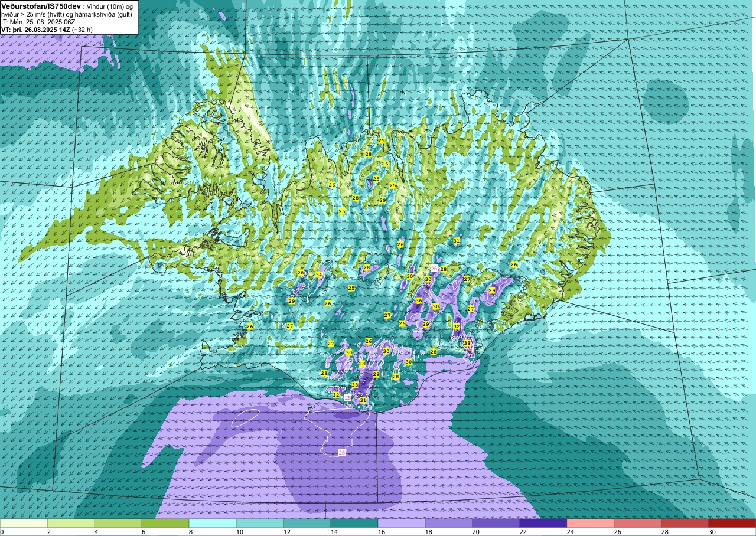Select the 18–20 violet legend swatch
756x536 pixels.
pos(449,523)
